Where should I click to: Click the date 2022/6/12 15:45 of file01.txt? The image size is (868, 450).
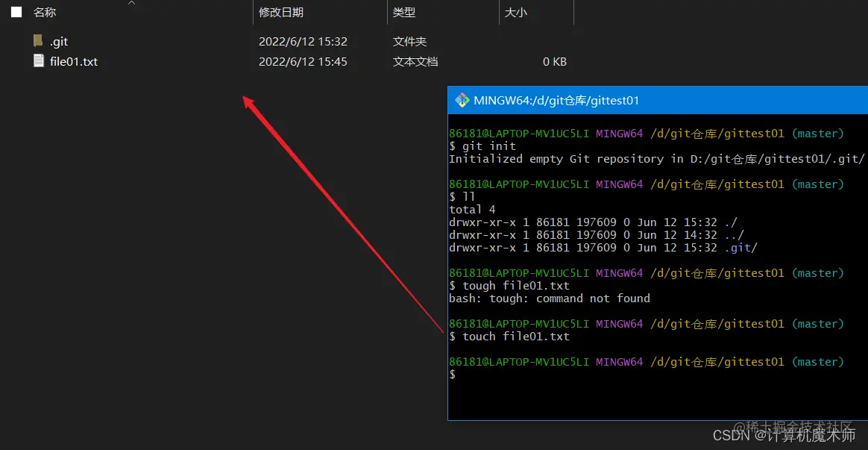tap(303, 61)
